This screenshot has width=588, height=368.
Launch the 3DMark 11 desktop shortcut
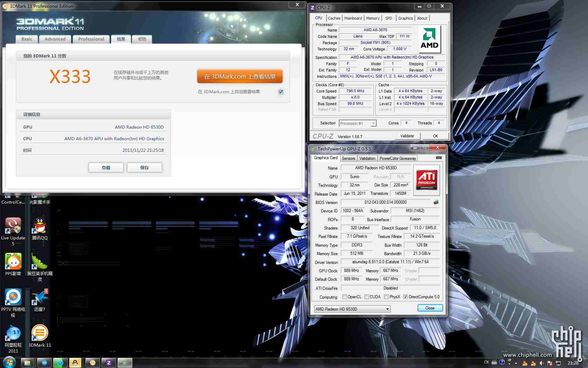pos(40,336)
